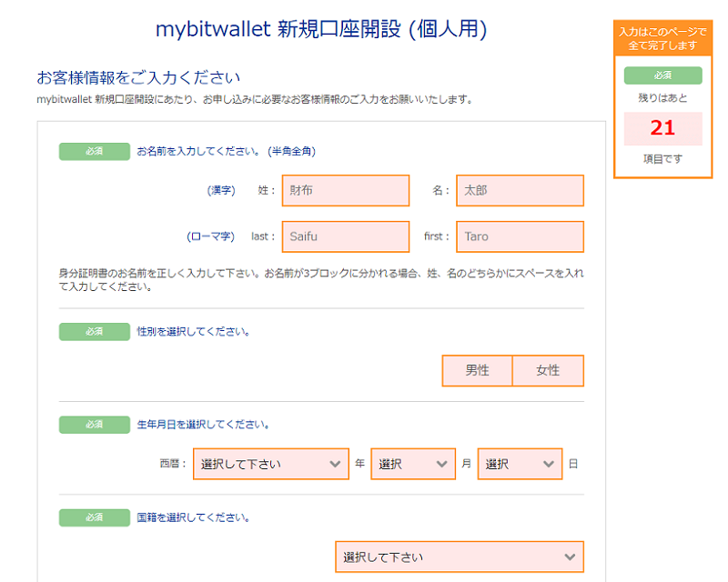Click the 必須 badge next to gender prompt

[95, 331]
